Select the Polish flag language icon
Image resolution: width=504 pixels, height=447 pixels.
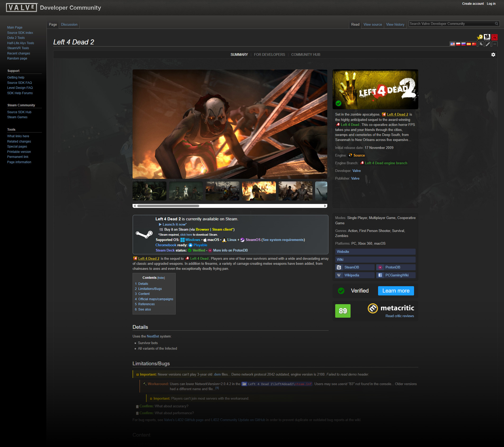click(x=458, y=44)
